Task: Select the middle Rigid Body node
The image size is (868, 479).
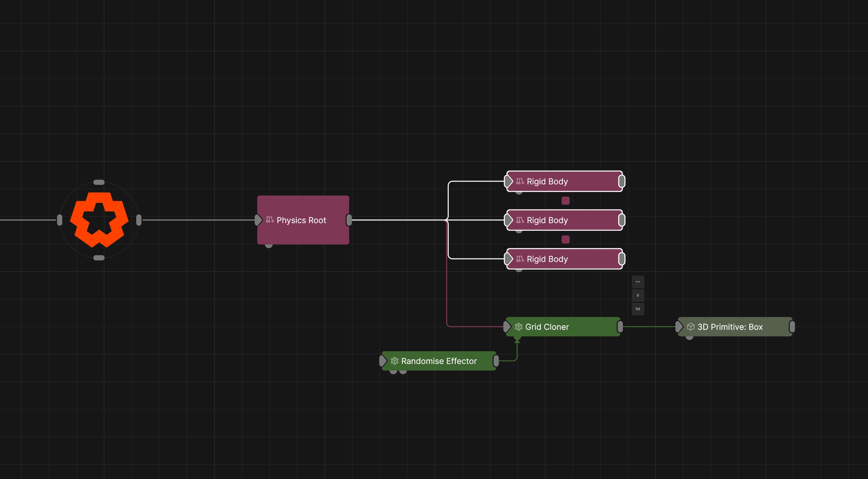Action: click(x=564, y=220)
